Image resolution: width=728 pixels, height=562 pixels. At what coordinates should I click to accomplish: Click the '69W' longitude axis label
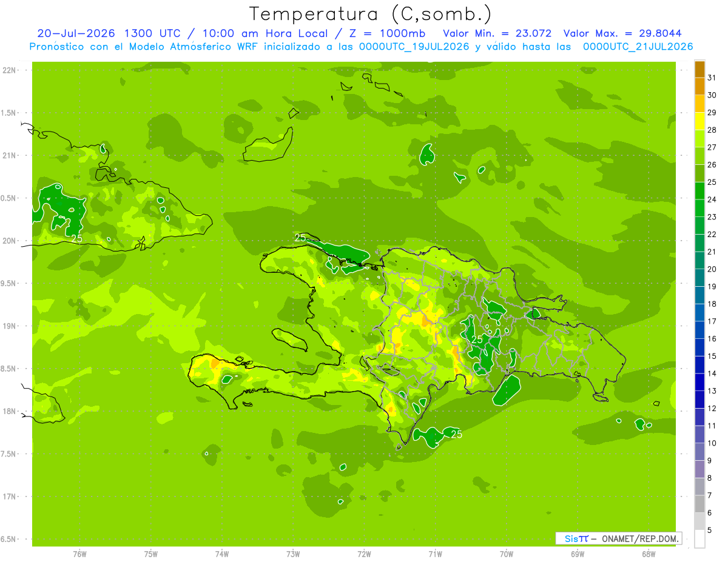coord(578,554)
